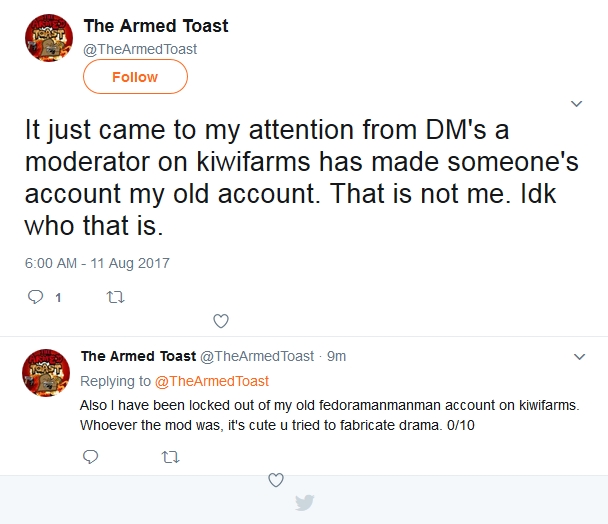This screenshot has height=524, width=608.
Task: Expand the reply tweet's chevron menu
Action: pos(579,356)
